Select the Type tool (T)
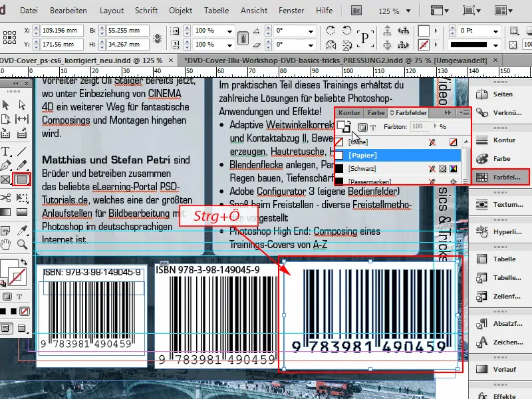This screenshot has height=399, width=532. [x=5, y=152]
